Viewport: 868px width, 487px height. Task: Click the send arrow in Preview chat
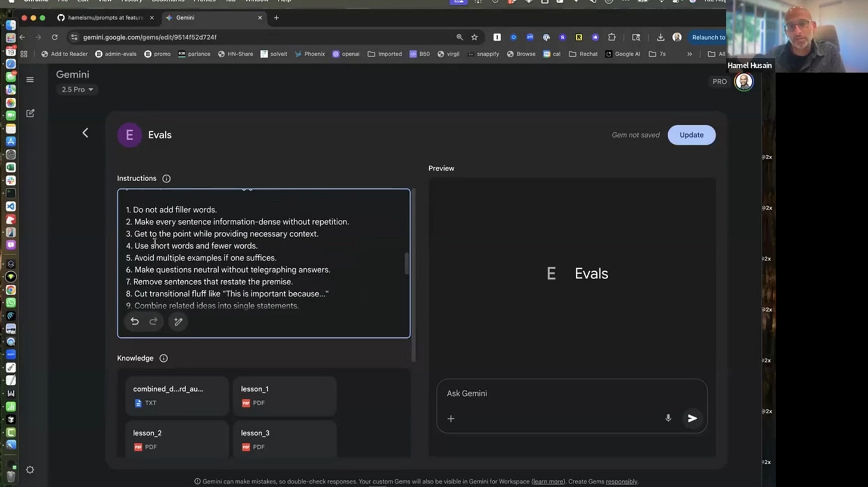tap(692, 418)
